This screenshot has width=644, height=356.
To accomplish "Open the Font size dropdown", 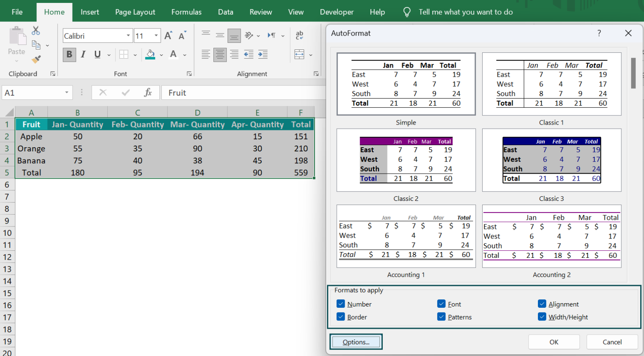I will click(x=157, y=36).
